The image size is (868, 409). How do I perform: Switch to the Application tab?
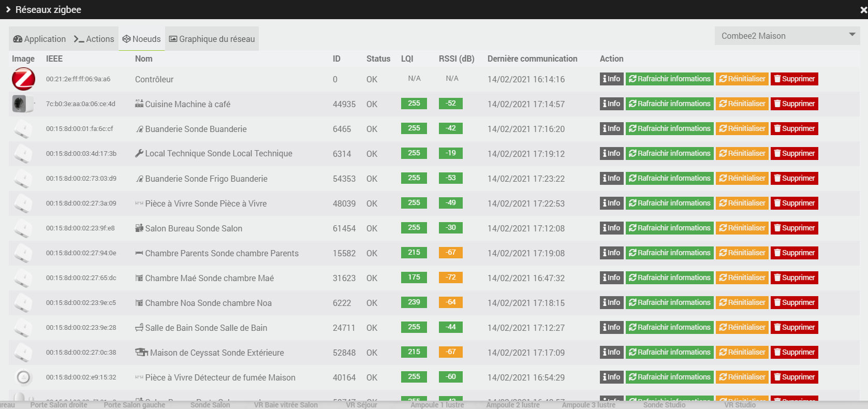click(39, 39)
